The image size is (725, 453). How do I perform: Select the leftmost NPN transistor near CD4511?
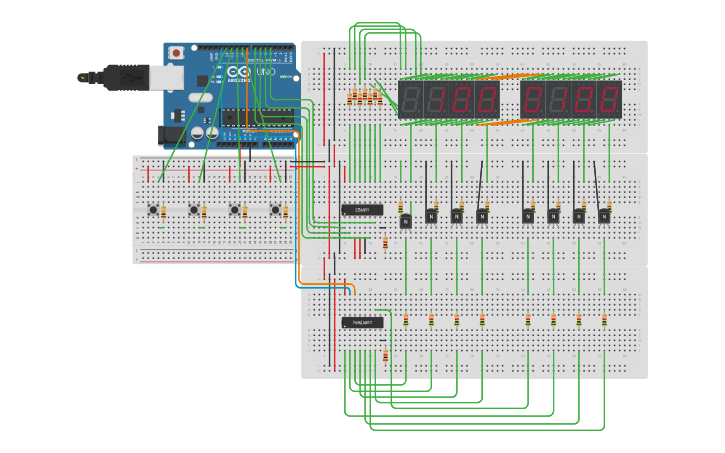(x=406, y=221)
